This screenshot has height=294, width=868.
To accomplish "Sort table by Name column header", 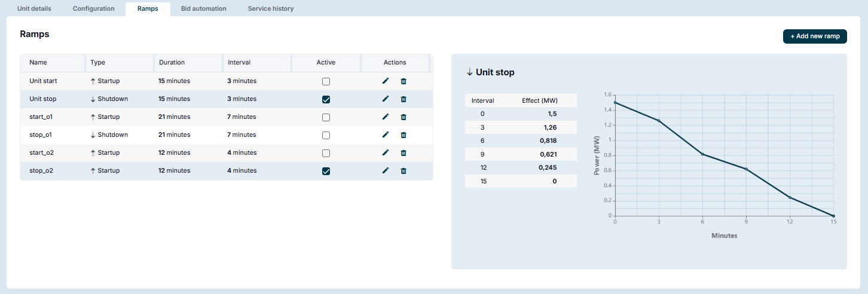I will click(38, 63).
